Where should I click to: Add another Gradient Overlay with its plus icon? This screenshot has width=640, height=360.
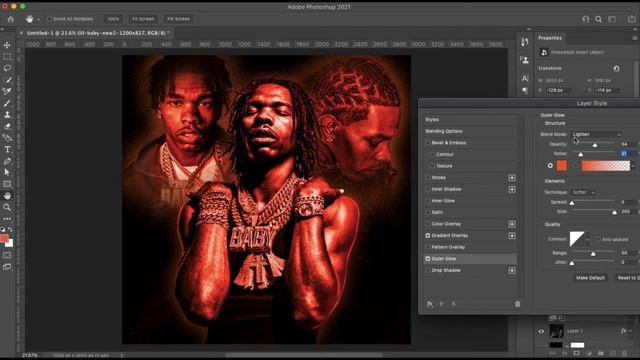tap(512, 236)
